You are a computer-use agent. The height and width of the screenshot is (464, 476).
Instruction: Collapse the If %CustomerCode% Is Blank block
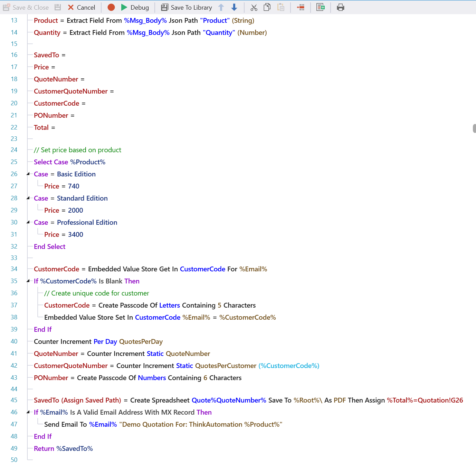[x=28, y=281]
